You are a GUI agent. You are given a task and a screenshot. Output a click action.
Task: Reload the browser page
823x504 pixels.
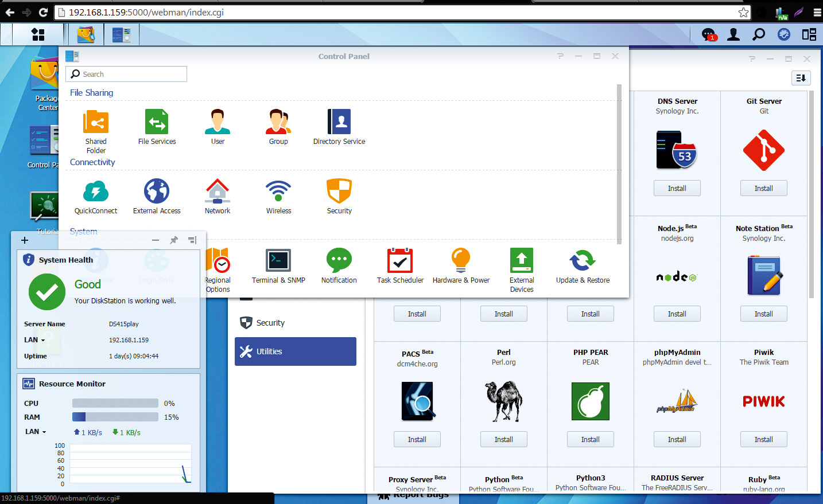pos(43,12)
